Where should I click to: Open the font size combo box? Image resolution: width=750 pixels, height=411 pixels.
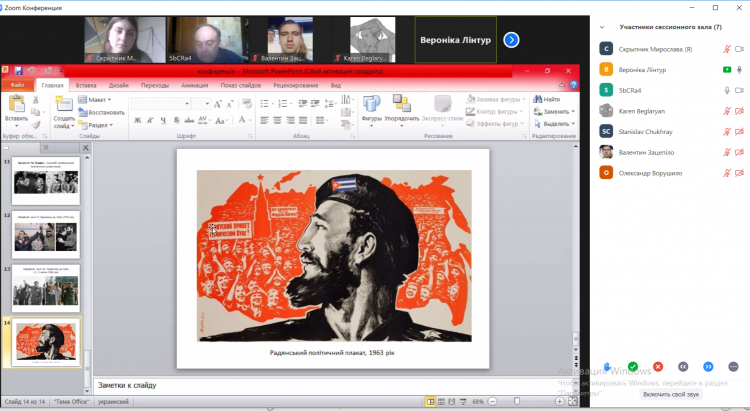click(201, 104)
